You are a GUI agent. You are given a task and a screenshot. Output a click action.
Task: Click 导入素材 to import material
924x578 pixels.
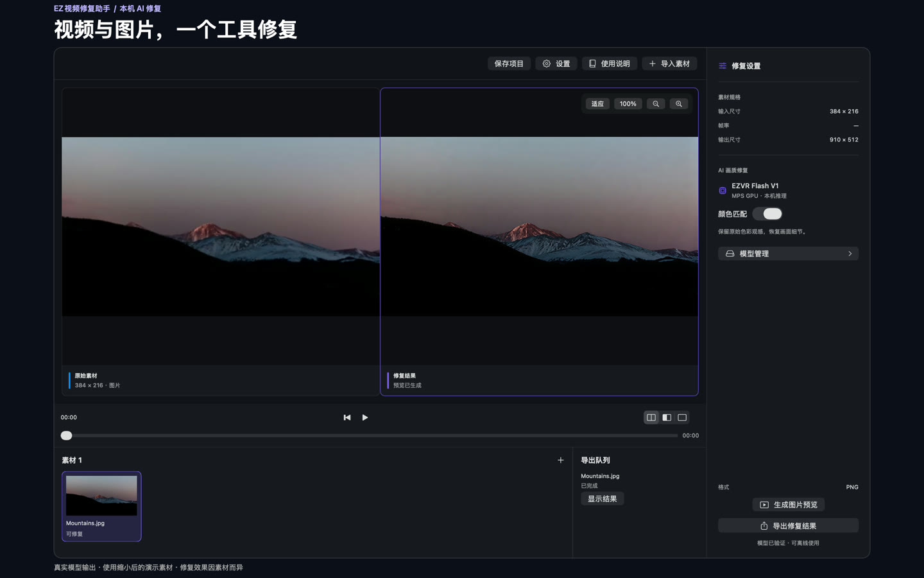click(x=669, y=64)
